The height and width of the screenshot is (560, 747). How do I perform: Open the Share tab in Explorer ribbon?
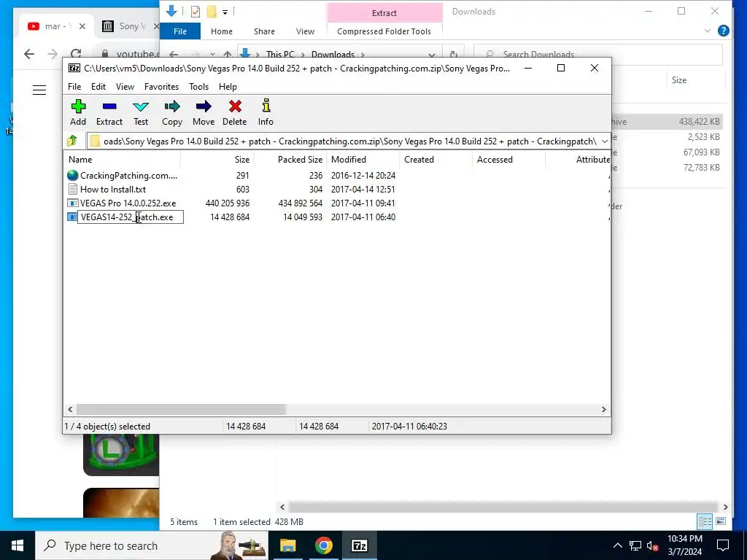[264, 31]
